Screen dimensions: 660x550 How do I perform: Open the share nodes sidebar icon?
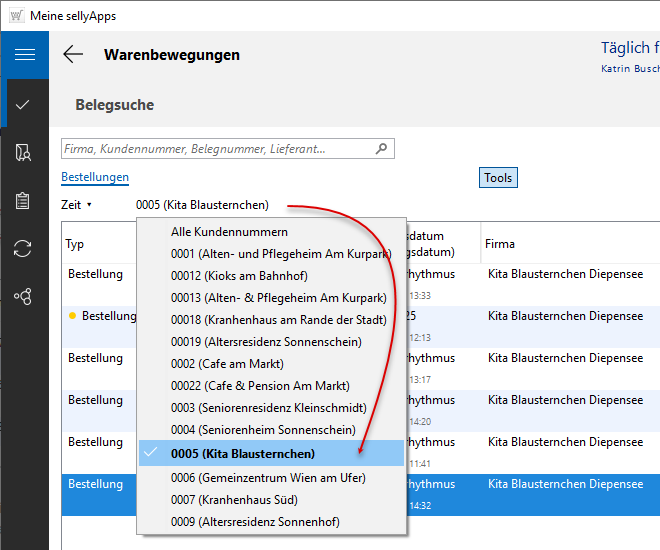(24, 296)
